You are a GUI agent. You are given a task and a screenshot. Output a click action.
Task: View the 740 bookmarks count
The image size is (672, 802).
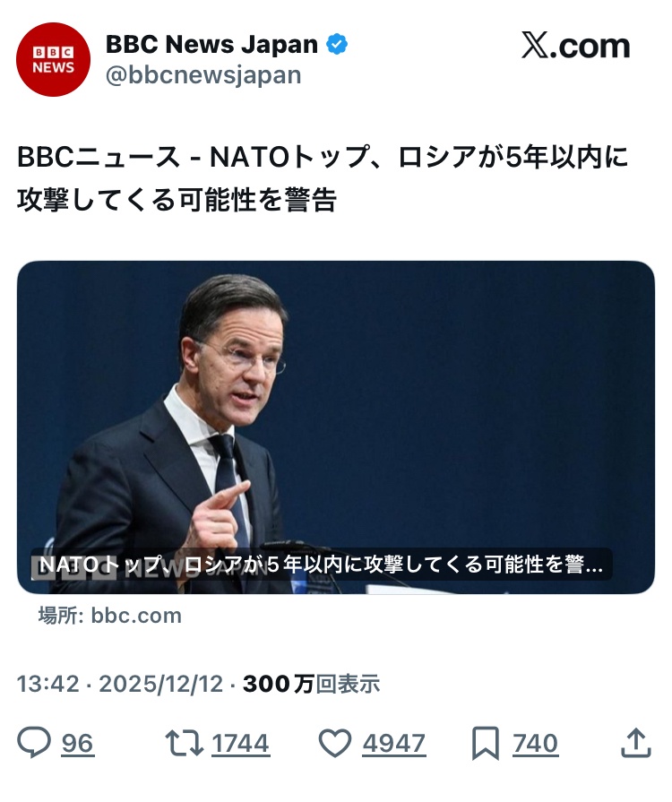(535, 744)
